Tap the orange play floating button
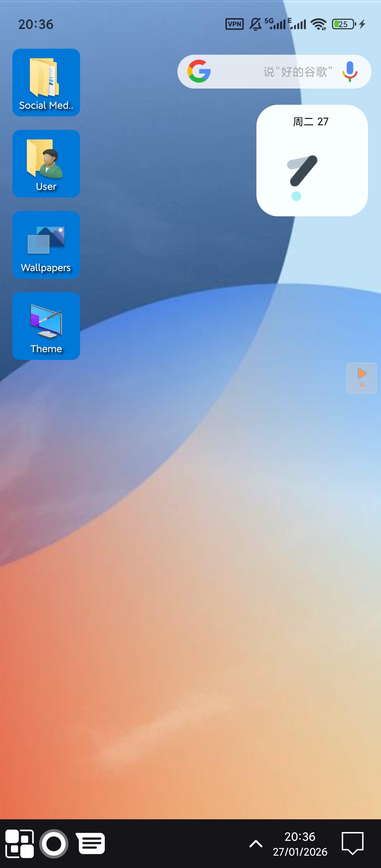381x868 pixels. pyautogui.click(x=362, y=378)
